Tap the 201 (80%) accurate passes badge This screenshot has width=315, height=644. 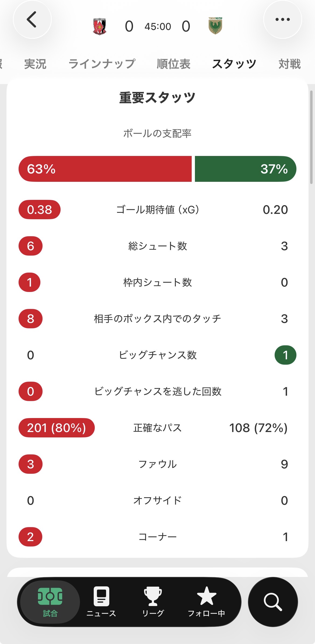point(57,428)
